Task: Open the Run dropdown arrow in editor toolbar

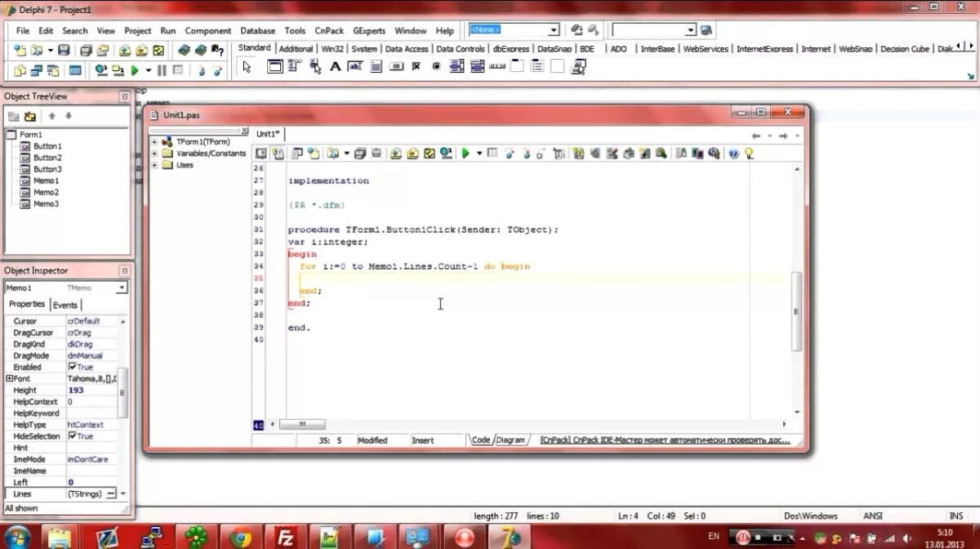Action: (479, 153)
